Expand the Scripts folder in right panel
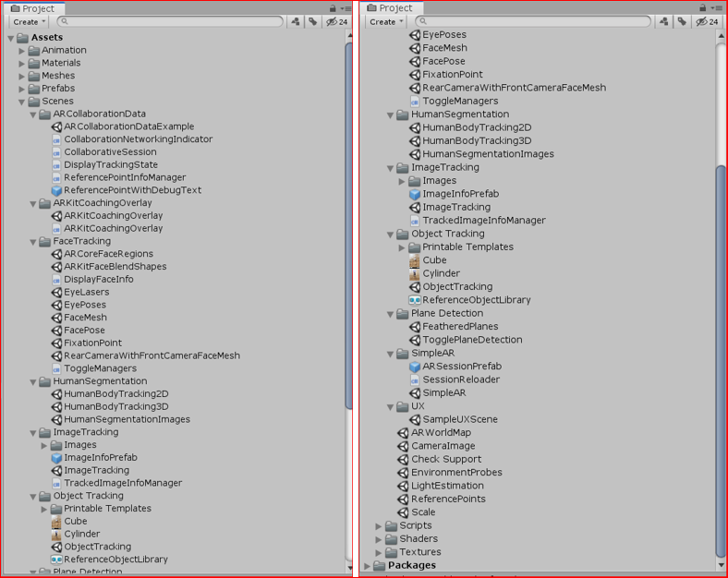The width and height of the screenshot is (728, 578). [x=379, y=526]
